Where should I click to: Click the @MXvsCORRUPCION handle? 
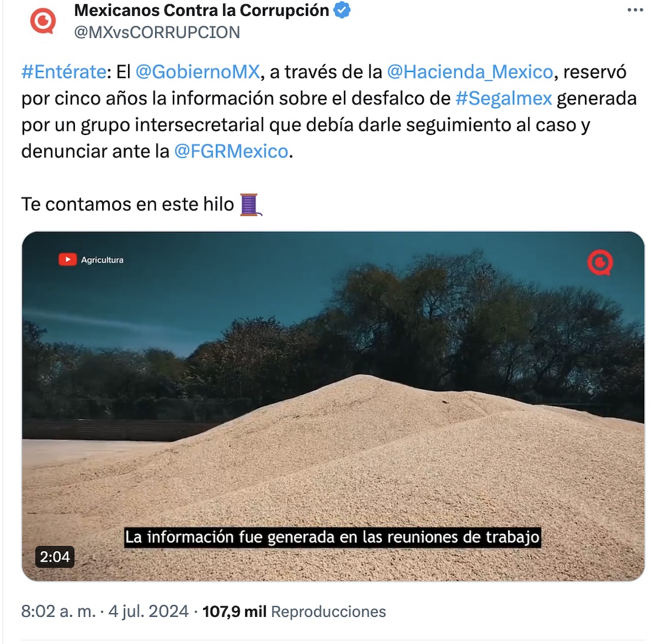(157, 32)
